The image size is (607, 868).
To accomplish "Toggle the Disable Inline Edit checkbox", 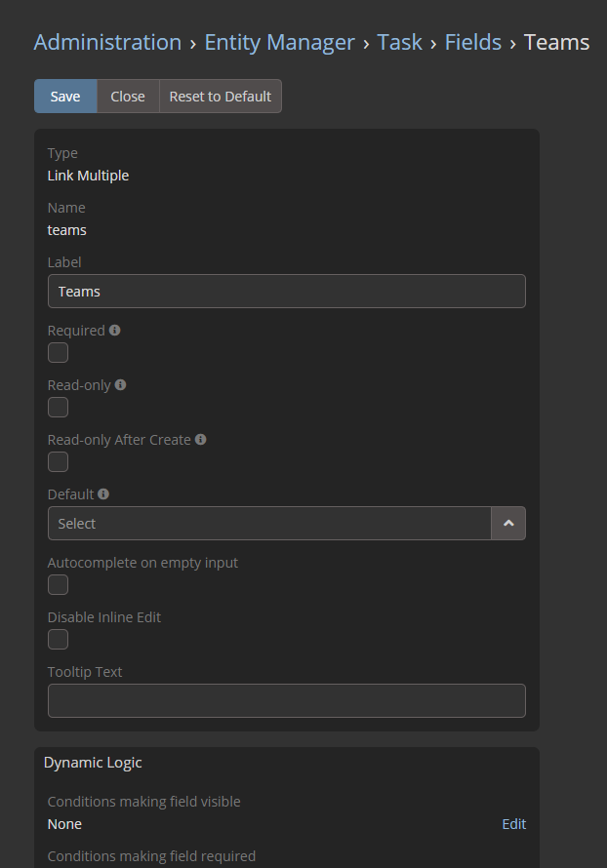I will (x=59, y=640).
